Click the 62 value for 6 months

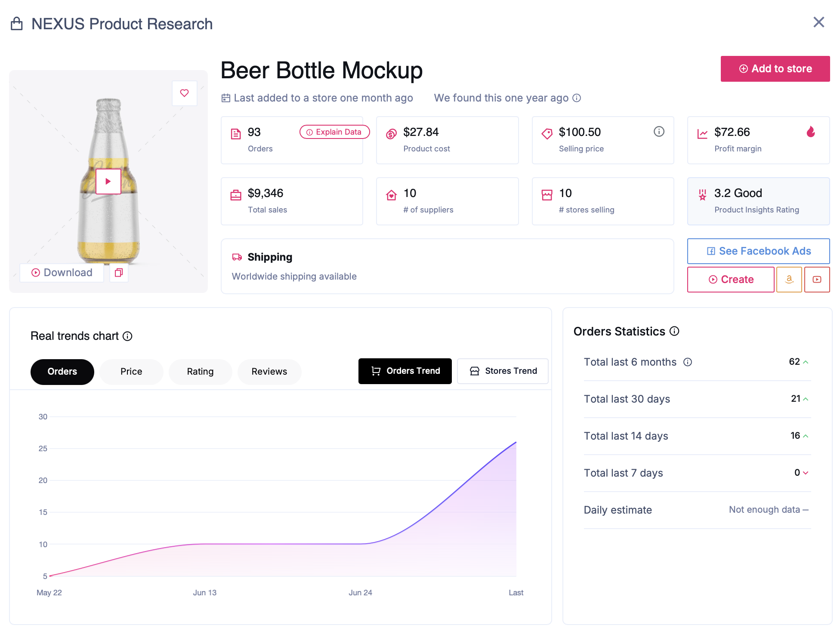794,362
